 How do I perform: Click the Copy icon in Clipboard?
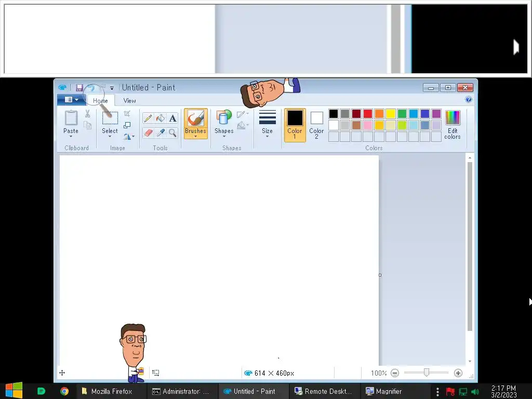coord(87,125)
